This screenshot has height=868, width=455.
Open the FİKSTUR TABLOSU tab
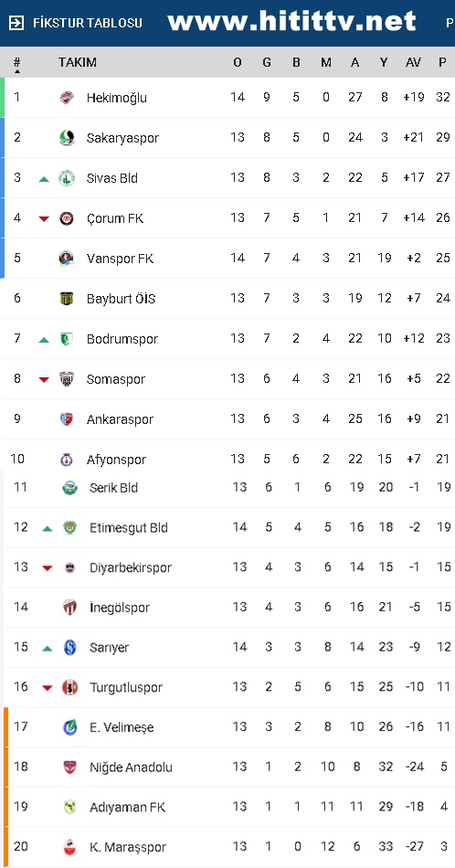point(88,23)
